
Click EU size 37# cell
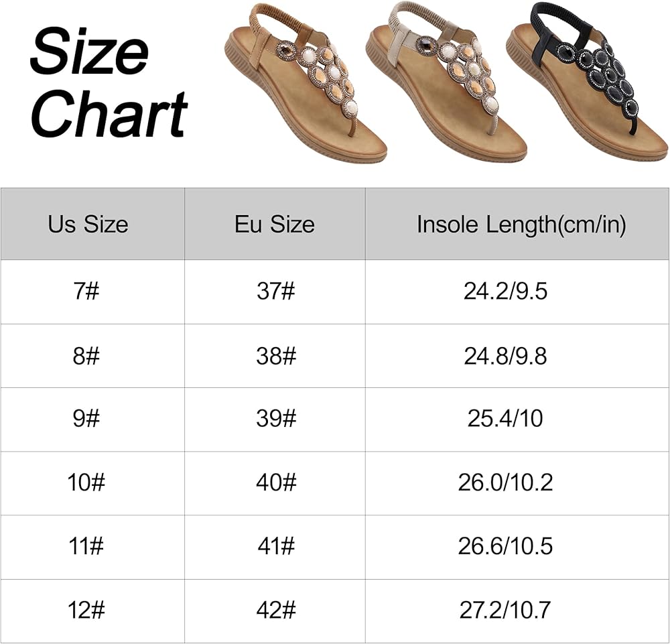click(x=275, y=292)
